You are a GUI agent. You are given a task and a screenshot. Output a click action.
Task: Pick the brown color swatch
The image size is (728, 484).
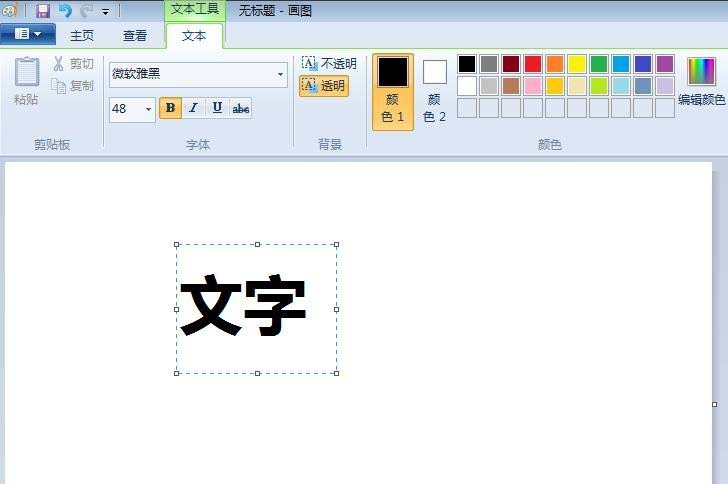[511, 86]
